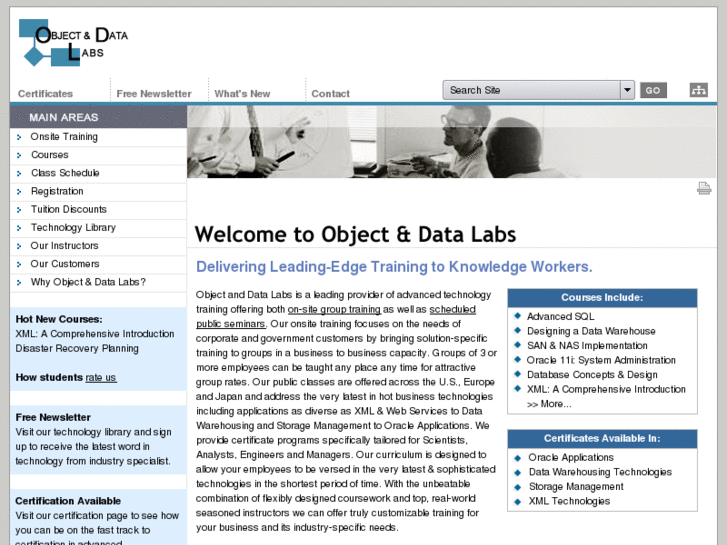
Task: Select XML Technologies certificate
Action: point(569,501)
